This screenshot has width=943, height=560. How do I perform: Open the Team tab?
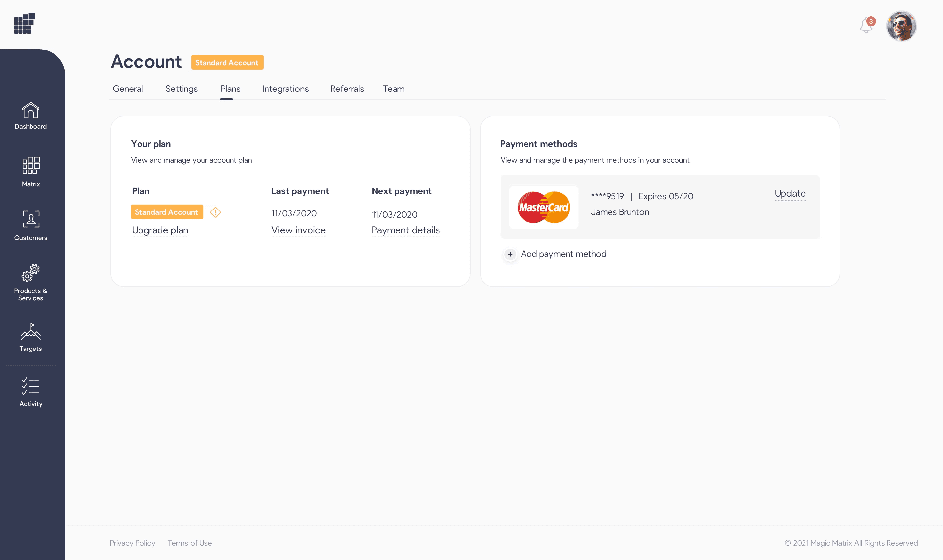(x=394, y=89)
